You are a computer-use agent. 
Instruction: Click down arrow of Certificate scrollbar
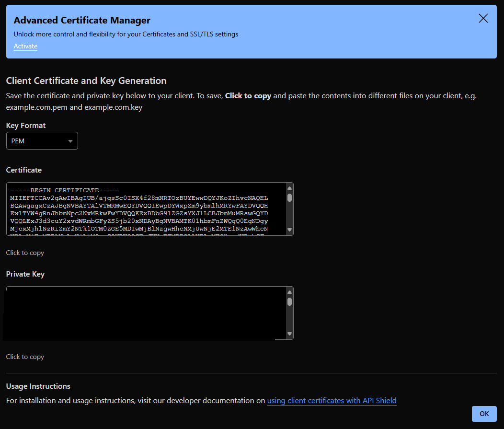coord(289,230)
